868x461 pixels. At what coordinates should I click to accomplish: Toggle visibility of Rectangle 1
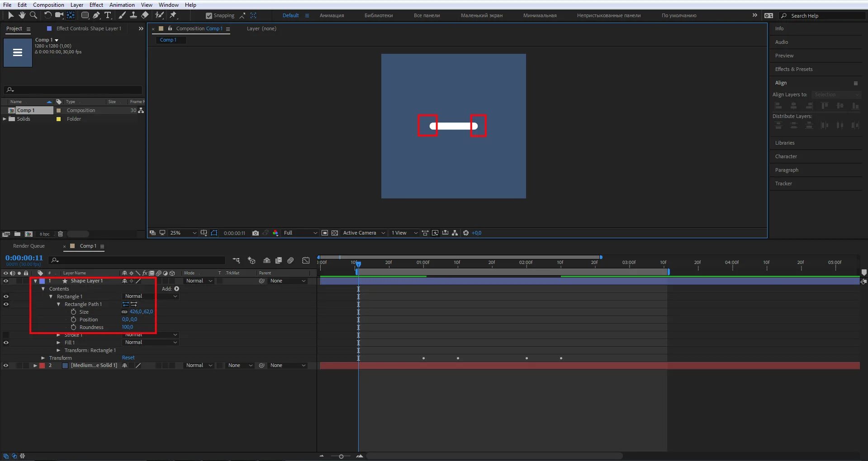(6, 296)
